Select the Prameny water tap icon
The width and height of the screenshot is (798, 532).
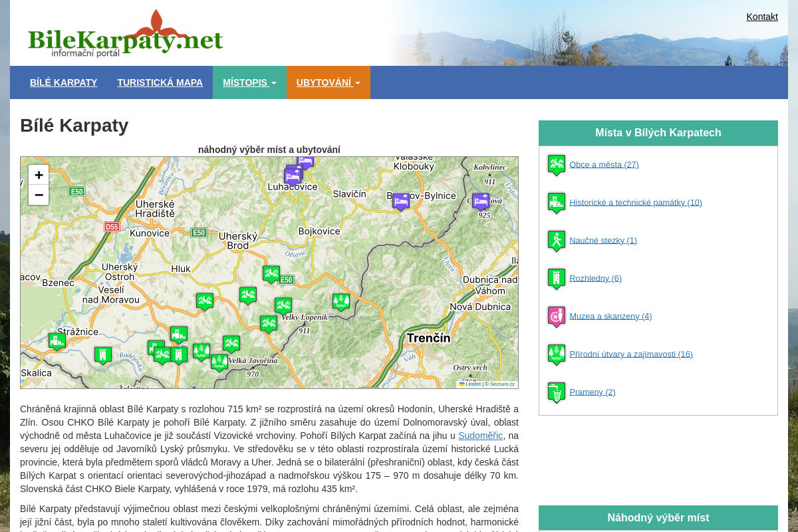556,392
